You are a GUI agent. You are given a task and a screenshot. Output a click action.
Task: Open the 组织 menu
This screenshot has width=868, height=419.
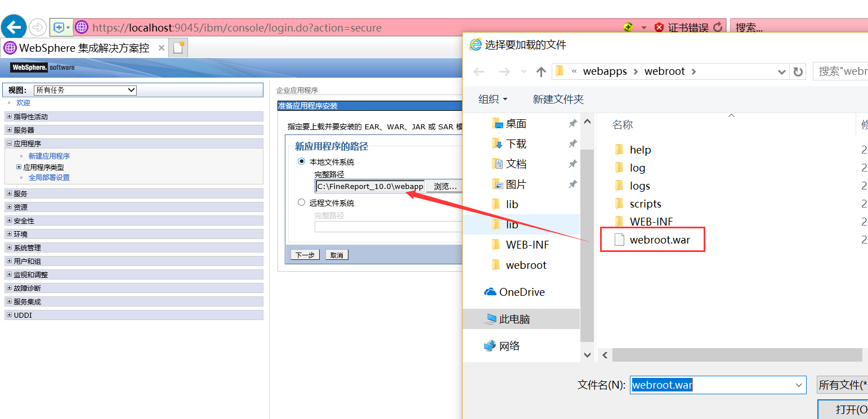[x=493, y=99]
